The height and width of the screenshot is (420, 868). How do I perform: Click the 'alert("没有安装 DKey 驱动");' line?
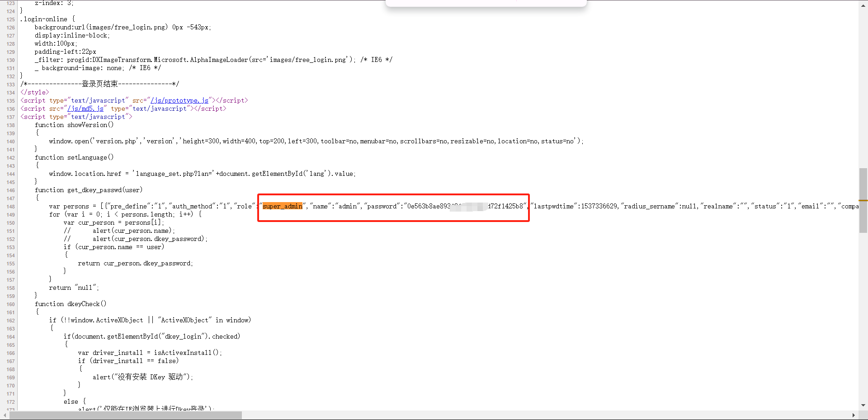point(143,377)
